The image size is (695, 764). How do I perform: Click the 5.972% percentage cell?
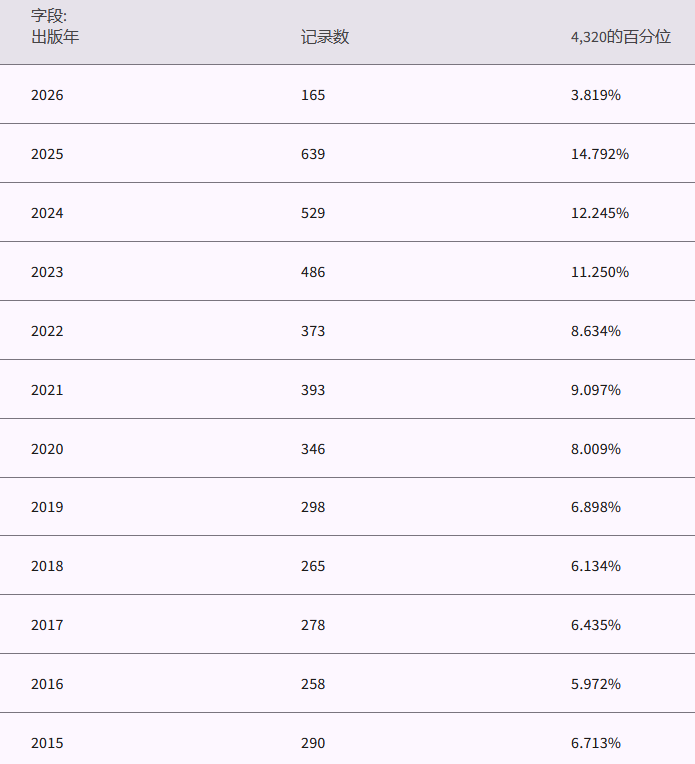point(596,684)
